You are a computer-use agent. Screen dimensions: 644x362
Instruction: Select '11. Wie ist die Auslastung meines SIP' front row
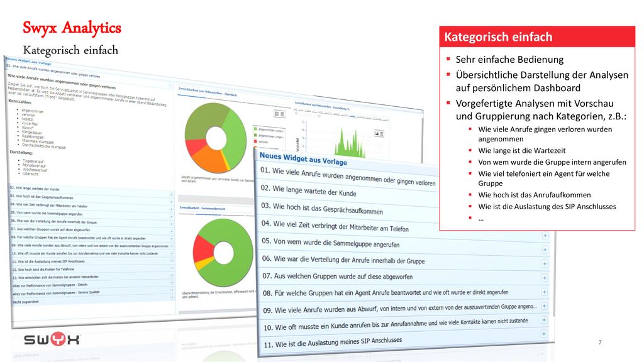pos(333,342)
